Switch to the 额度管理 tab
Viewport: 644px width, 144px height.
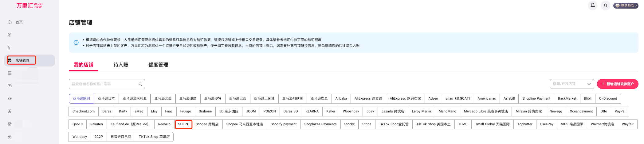tap(158, 65)
